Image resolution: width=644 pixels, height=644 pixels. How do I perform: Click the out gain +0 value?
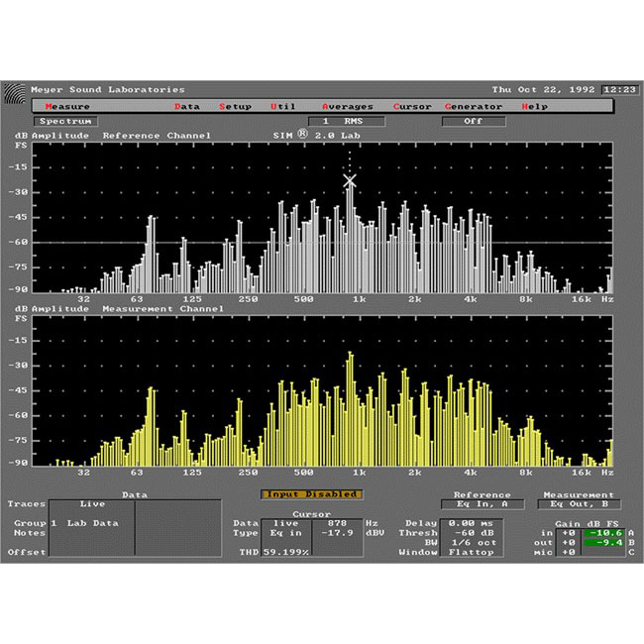click(x=569, y=542)
